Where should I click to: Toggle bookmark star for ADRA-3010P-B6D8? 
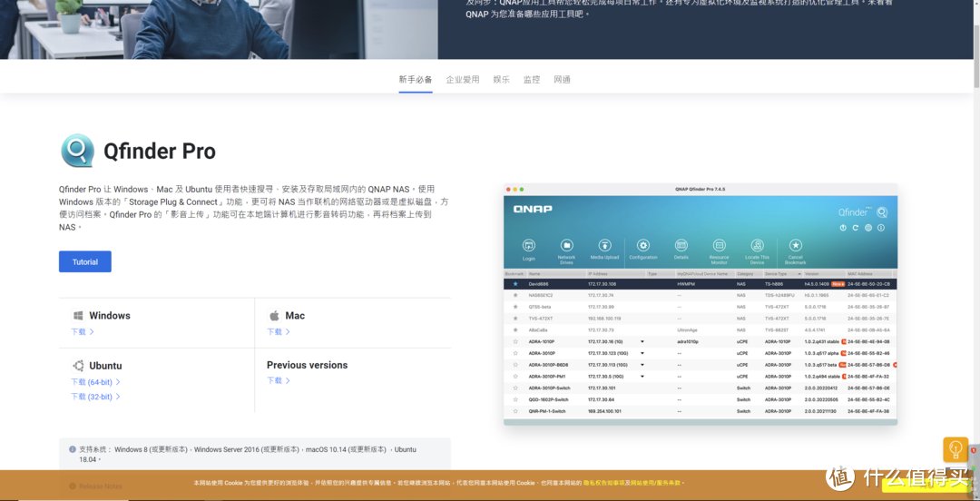coord(515,365)
